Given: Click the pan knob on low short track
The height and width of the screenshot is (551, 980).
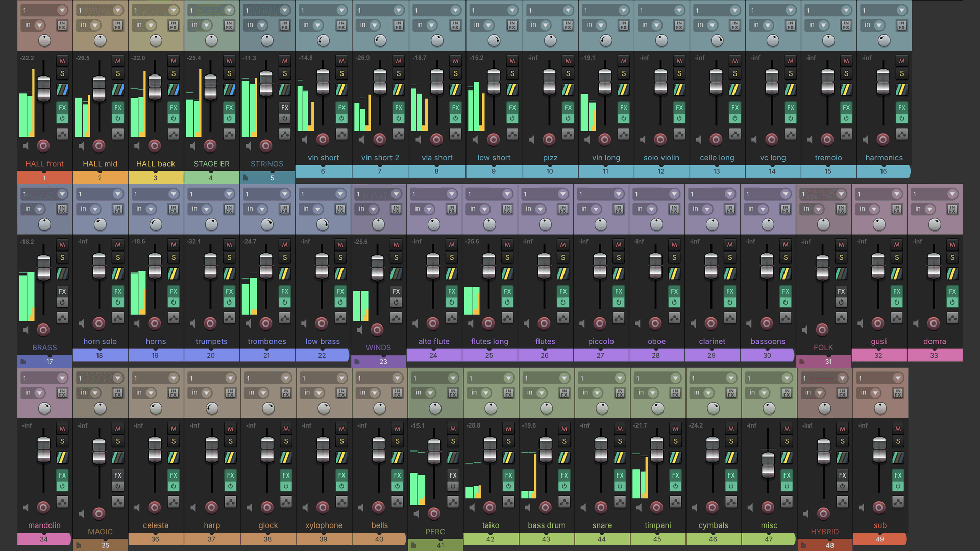Looking at the screenshot, I should tap(494, 40).
